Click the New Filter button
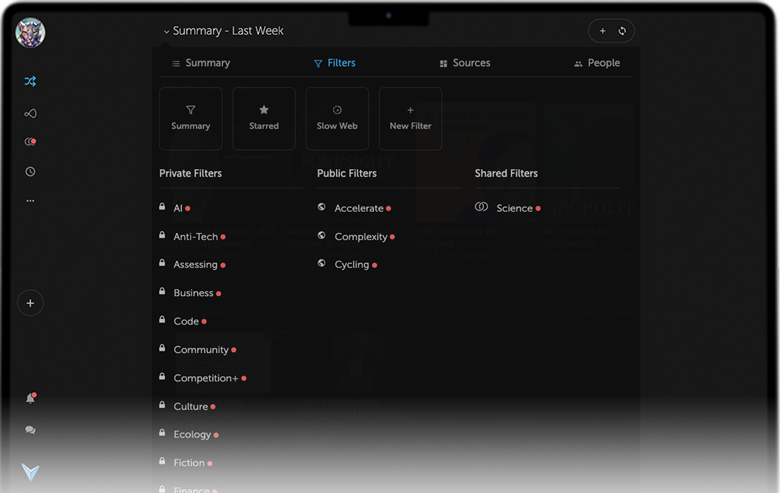 [x=410, y=118]
